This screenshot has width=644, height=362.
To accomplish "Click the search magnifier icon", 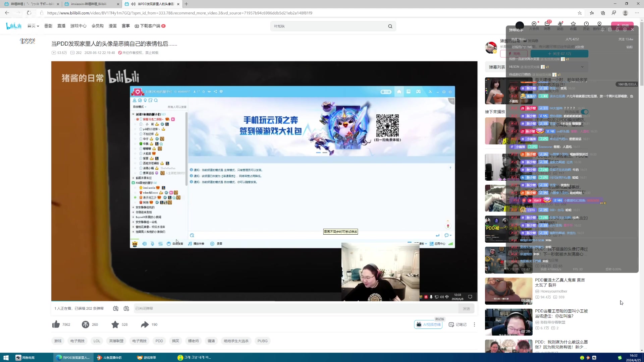I will [390, 26].
